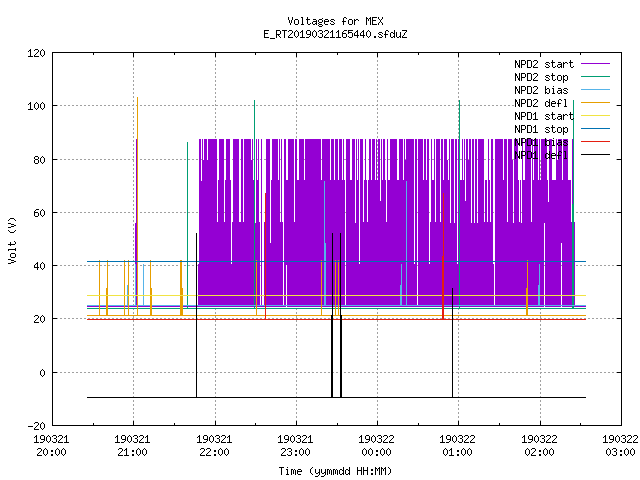Image resolution: width=640 pixels, height=480 pixels.
Task: Click y-axis tick value 120
Action: [36, 53]
